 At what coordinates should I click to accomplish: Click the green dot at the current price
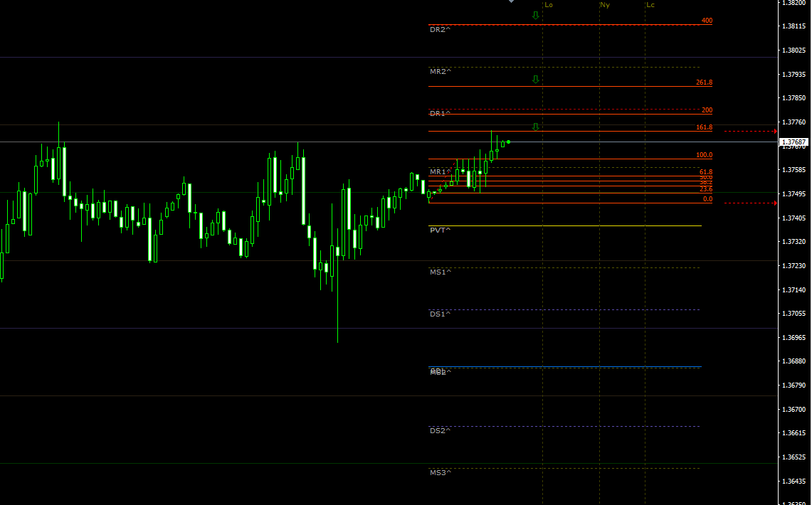tap(508, 142)
